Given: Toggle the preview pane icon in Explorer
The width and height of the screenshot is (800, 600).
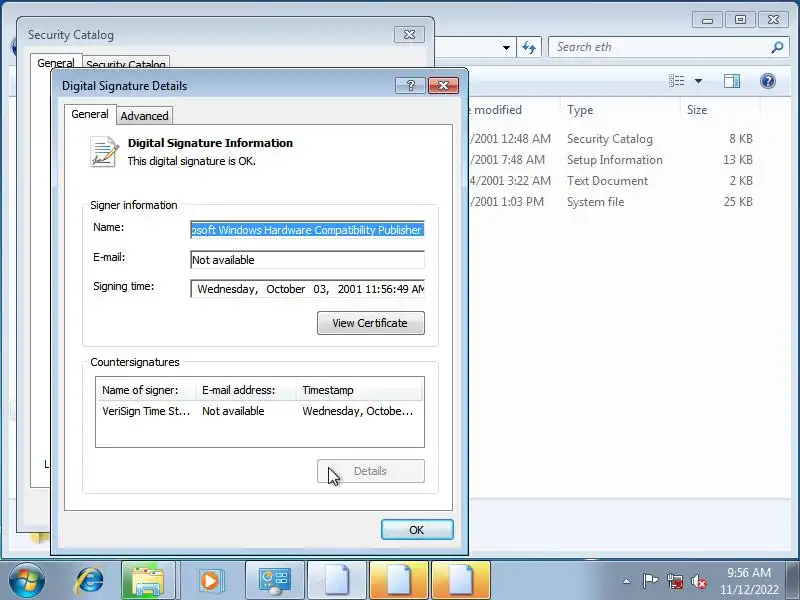Looking at the screenshot, I should pos(732,81).
